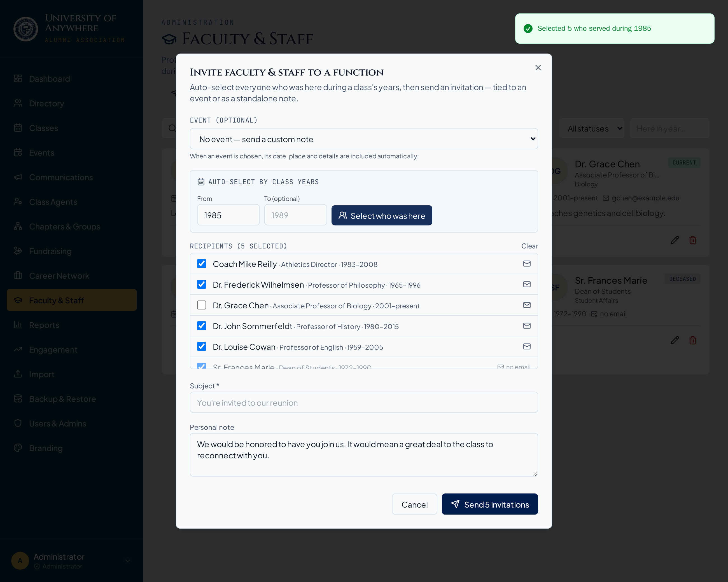The image size is (728, 582).
Task: Check Dr. Grace Chen recipient checkbox
Action: coord(202,305)
